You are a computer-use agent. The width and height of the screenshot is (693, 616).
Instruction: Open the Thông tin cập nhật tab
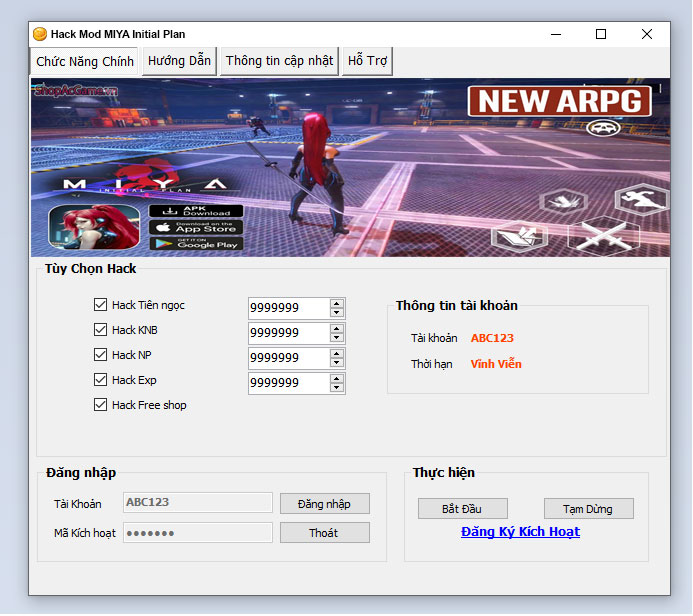point(279,61)
